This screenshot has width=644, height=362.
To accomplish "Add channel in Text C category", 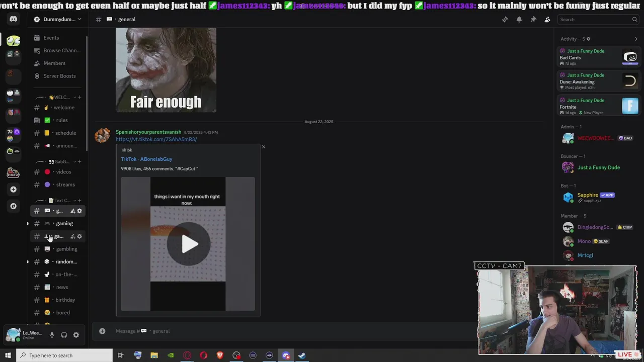I will (x=79, y=201).
